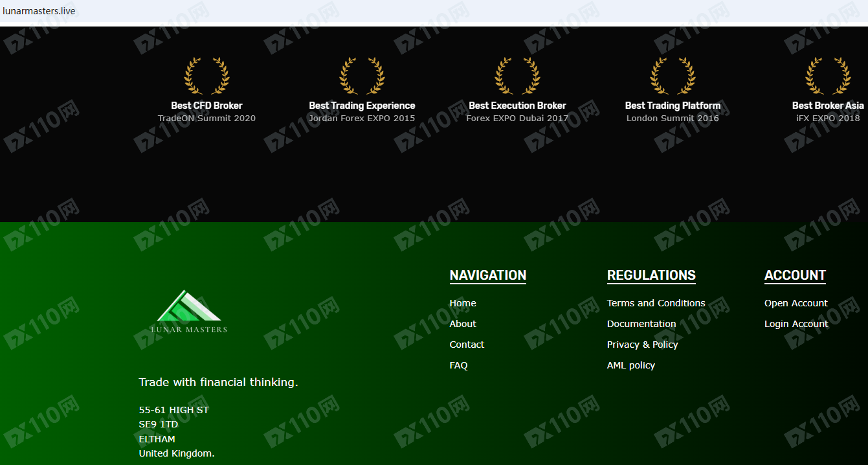The height and width of the screenshot is (465, 868).
Task: View the Terms and Conditions link
Action: point(656,303)
